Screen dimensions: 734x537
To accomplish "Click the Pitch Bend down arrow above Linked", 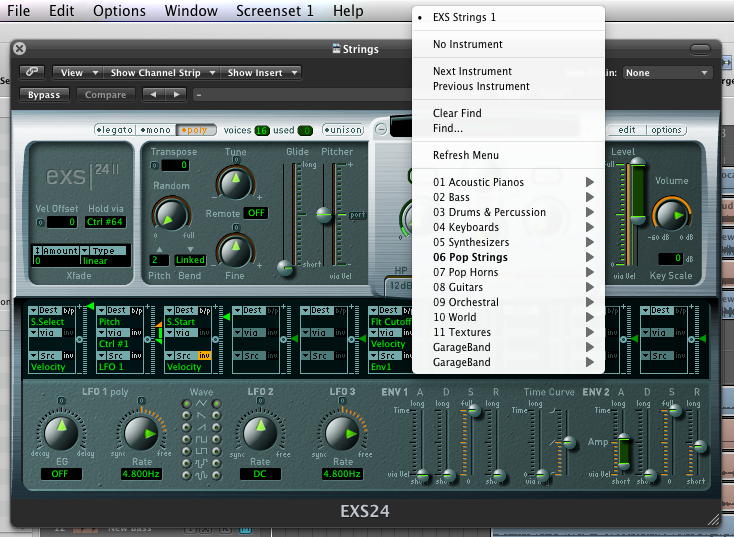I will point(190,250).
